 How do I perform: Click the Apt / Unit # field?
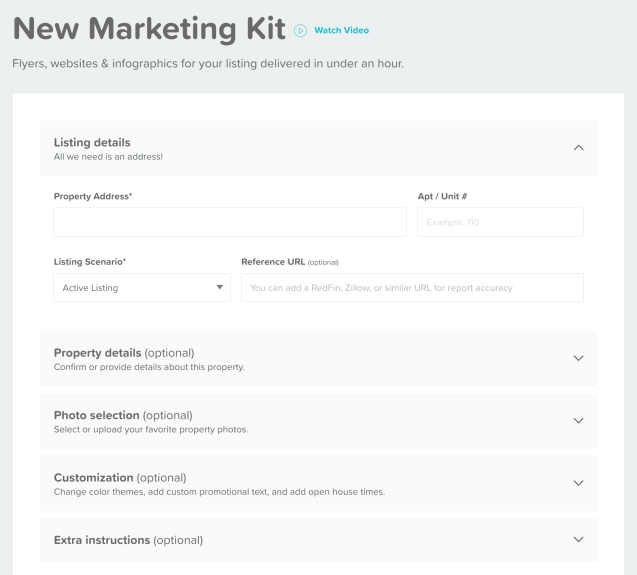coord(500,222)
